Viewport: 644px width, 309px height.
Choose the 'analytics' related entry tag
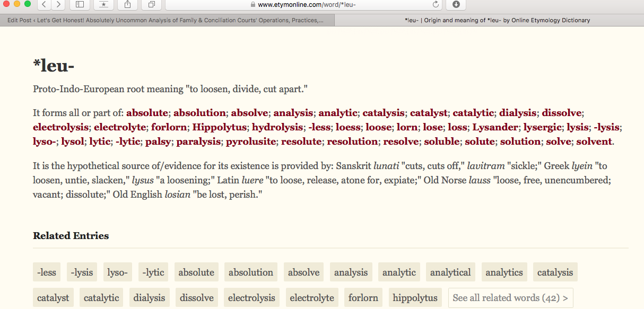click(504, 272)
